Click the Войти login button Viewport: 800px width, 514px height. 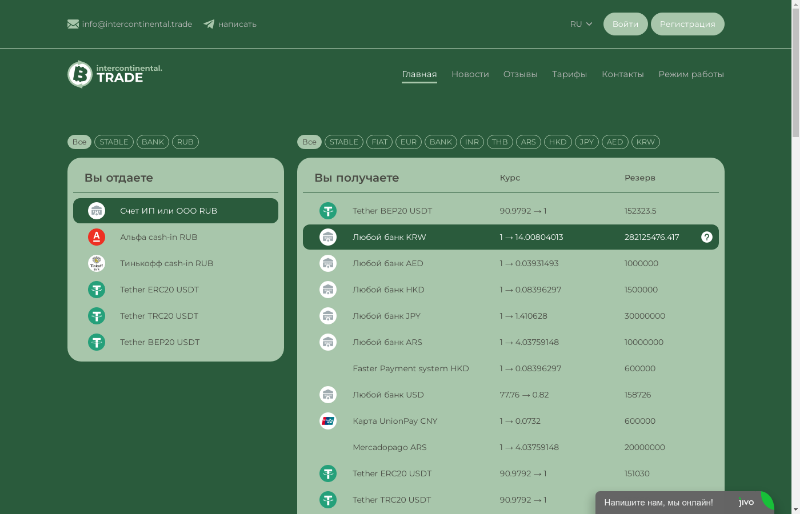point(625,24)
